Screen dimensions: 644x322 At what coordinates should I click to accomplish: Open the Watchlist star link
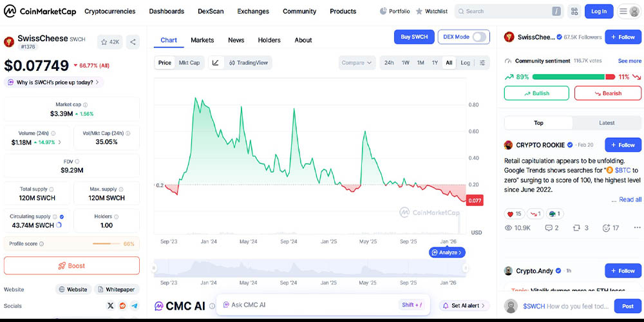tap(431, 11)
